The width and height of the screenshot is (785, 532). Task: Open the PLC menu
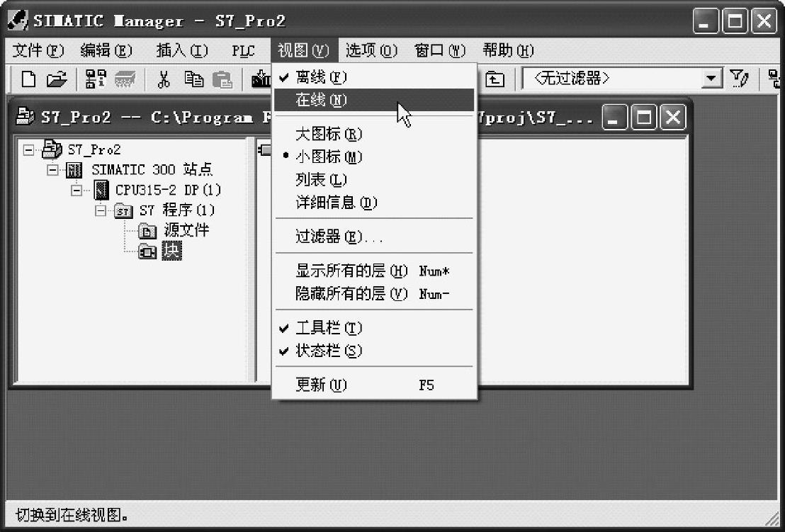(243, 50)
